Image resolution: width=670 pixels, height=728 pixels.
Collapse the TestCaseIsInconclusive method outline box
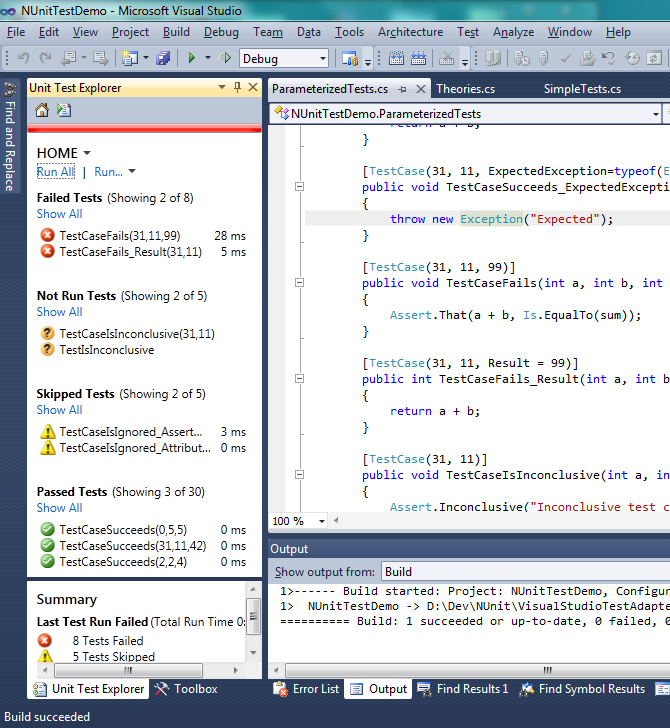click(x=299, y=474)
